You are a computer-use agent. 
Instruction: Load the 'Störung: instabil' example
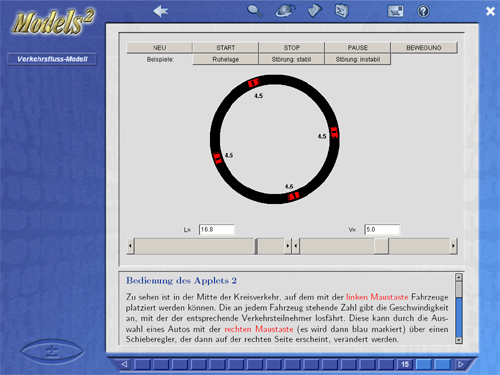pos(358,59)
